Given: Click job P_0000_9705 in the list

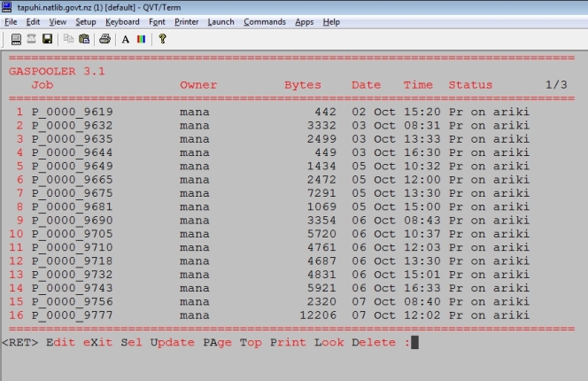Looking at the screenshot, I should pyautogui.click(x=72, y=234).
